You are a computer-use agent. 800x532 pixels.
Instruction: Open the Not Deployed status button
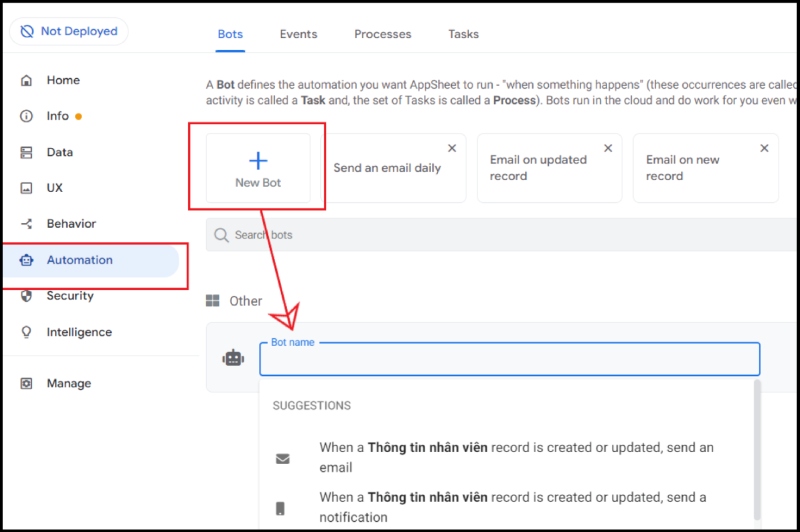(69, 32)
